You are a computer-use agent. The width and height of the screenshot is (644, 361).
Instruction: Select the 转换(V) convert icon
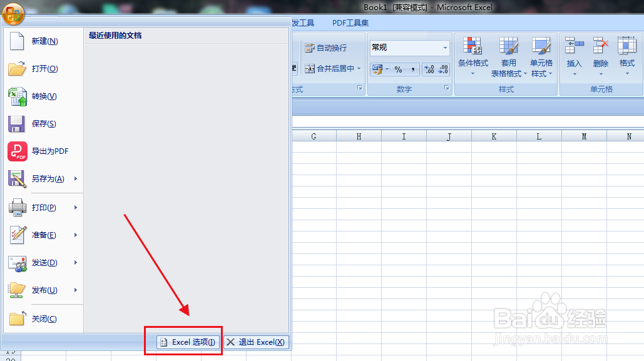point(18,96)
